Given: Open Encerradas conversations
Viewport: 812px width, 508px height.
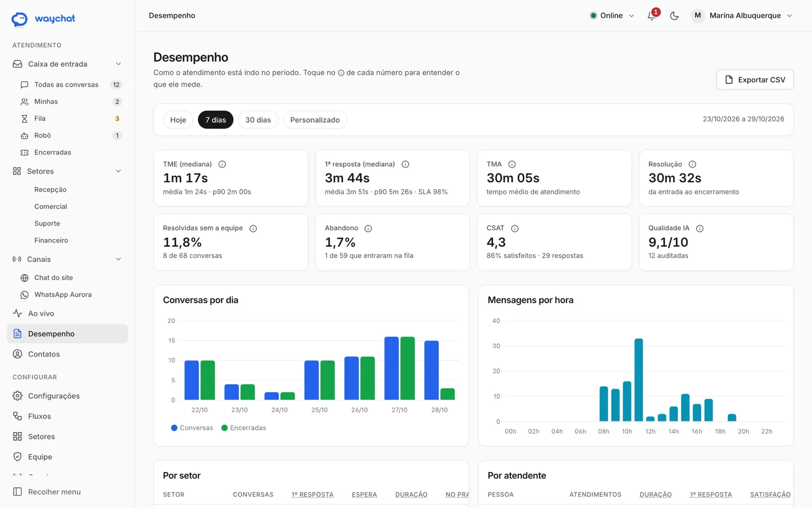Looking at the screenshot, I should pos(71,152).
